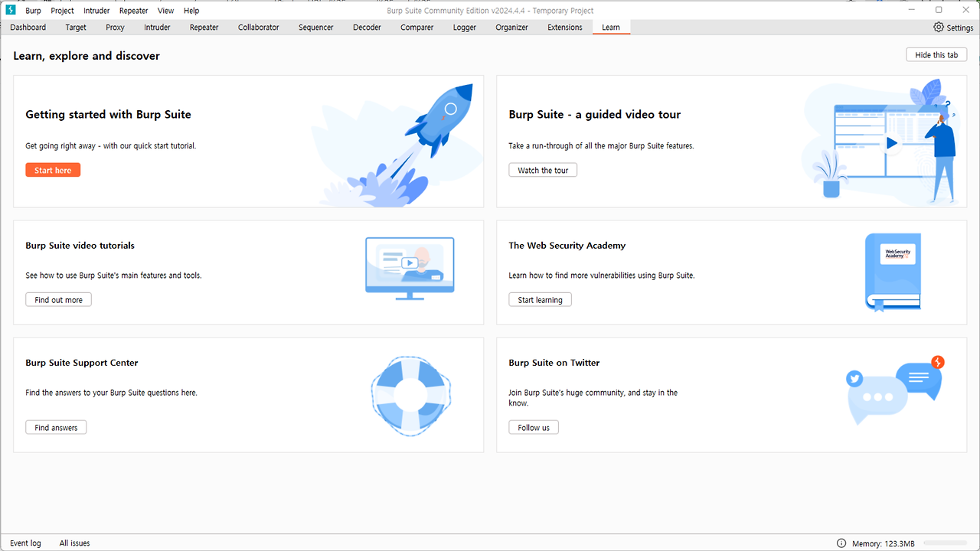Click the Watch the tour button
980x551 pixels.
tap(543, 170)
